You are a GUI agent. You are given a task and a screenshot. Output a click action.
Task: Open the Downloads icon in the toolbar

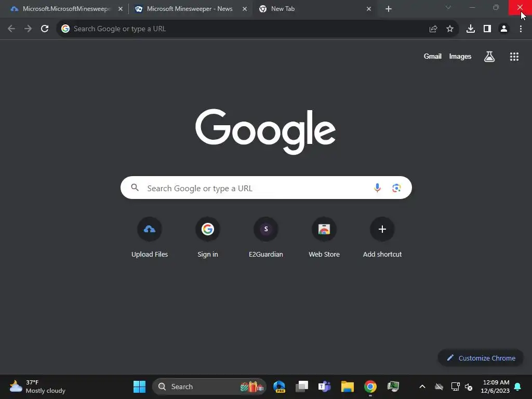(x=471, y=29)
